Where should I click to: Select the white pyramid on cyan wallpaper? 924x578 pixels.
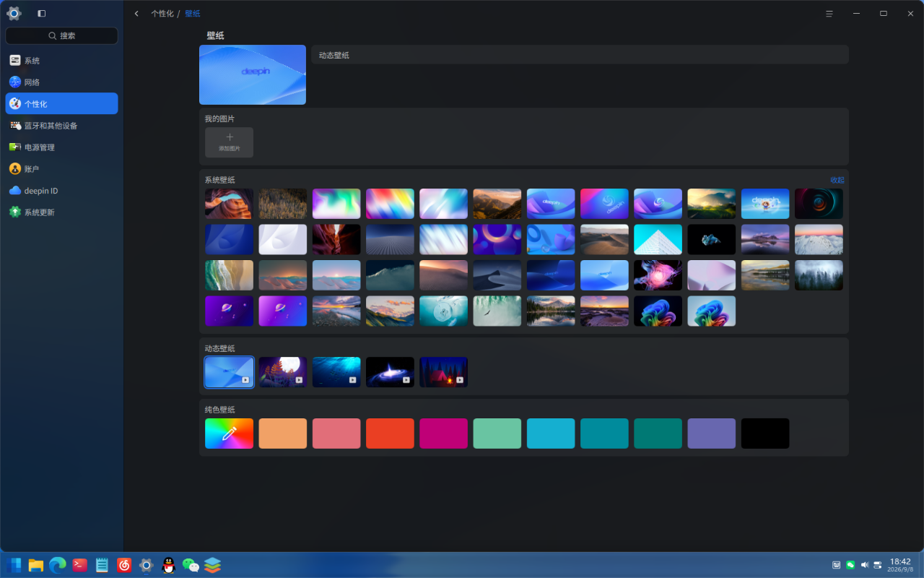click(x=658, y=239)
